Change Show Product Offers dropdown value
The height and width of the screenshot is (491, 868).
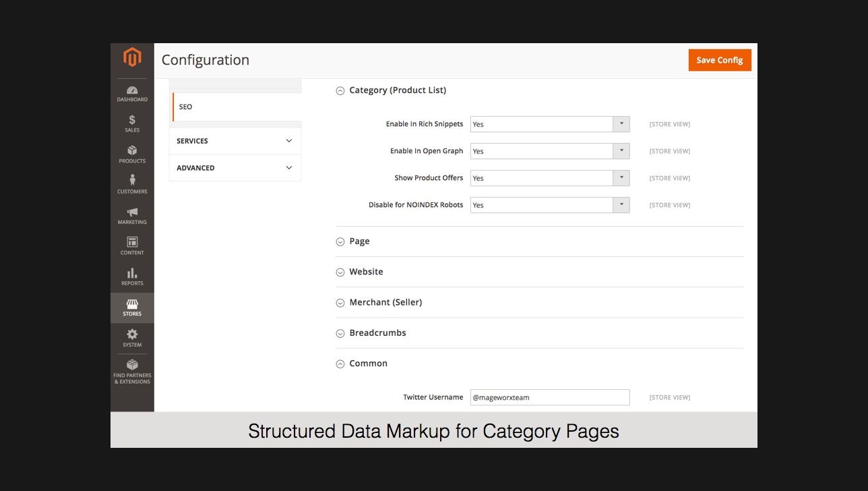point(549,178)
